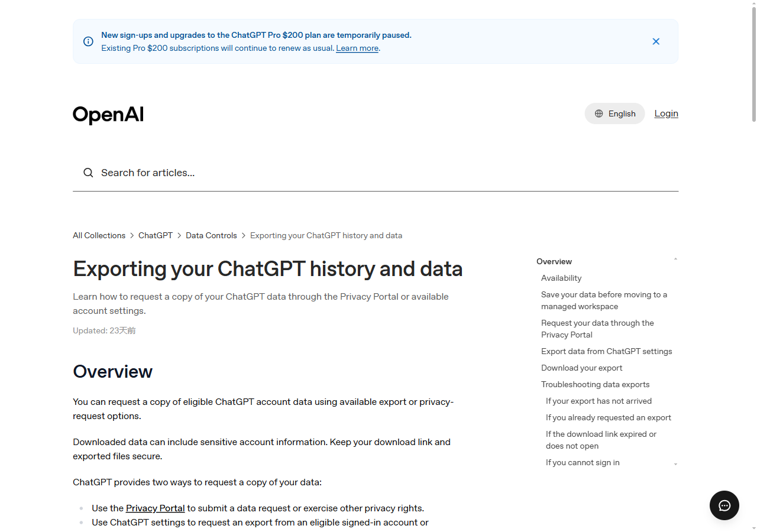Image resolution: width=757 pixels, height=532 pixels.
Task: Click the Login link
Action: (x=666, y=113)
